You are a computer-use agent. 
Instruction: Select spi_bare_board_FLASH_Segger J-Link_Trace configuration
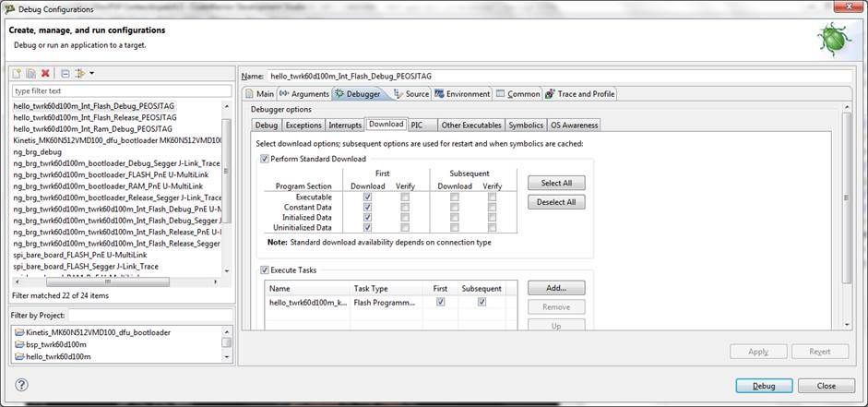pyautogui.click(x=86, y=267)
